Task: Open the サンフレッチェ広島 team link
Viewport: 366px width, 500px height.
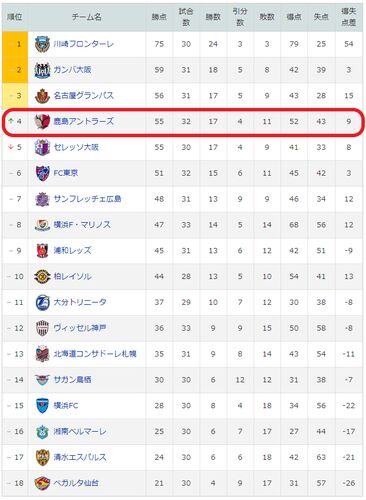Action: click(87, 199)
